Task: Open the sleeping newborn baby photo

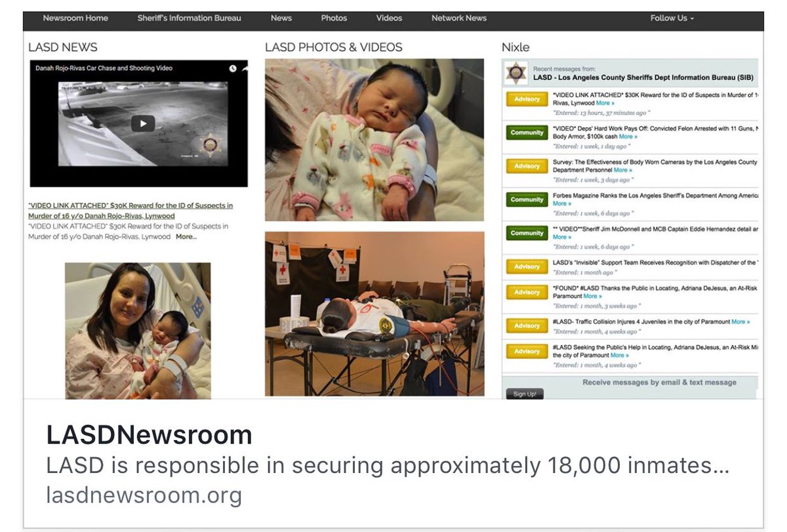Action: coord(374,140)
